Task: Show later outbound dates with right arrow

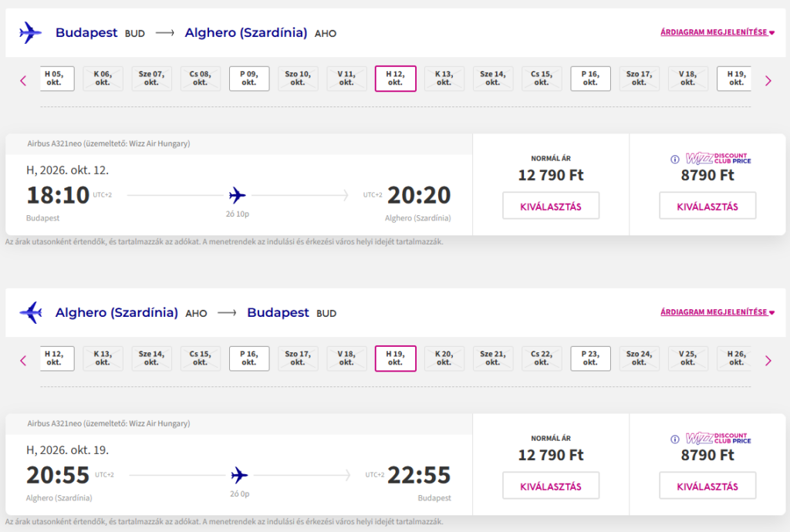Action: (x=768, y=80)
